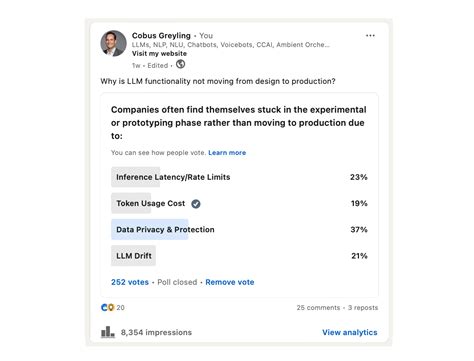Open Cobus Greyling profile photo
This screenshot has height=361, width=474.
click(x=114, y=43)
